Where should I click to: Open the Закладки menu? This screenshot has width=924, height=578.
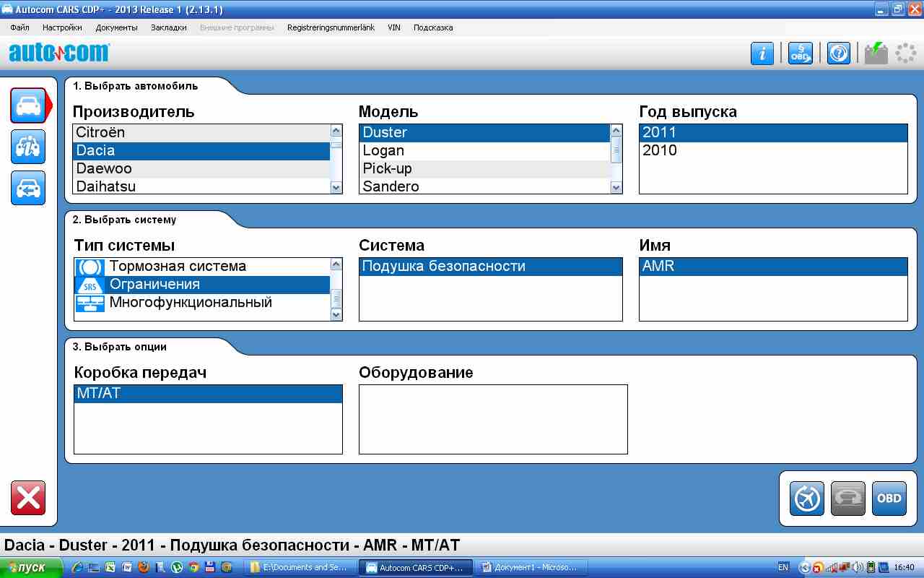168,27
